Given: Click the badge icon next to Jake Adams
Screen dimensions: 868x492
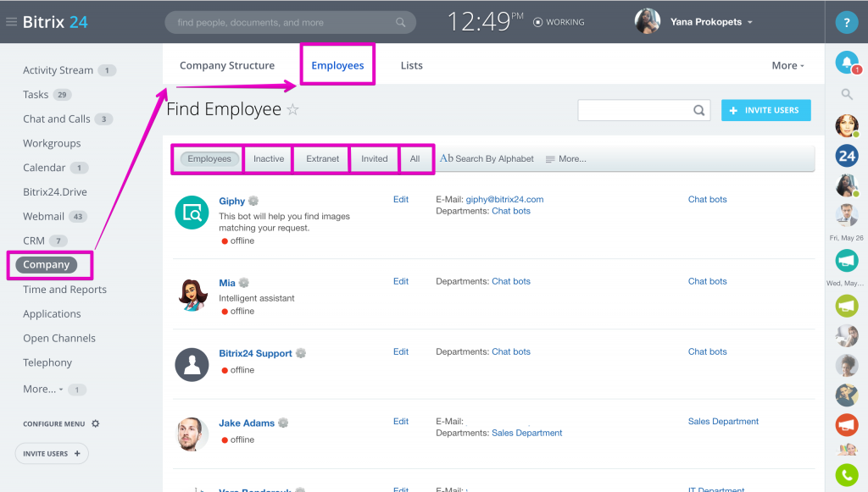Looking at the screenshot, I should coord(283,423).
